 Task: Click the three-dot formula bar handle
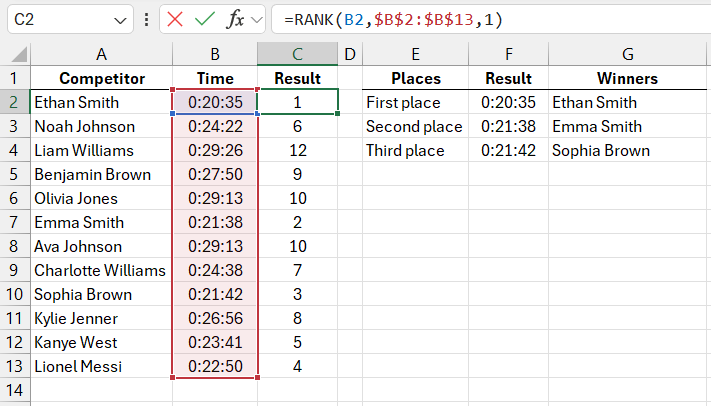coord(146,20)
